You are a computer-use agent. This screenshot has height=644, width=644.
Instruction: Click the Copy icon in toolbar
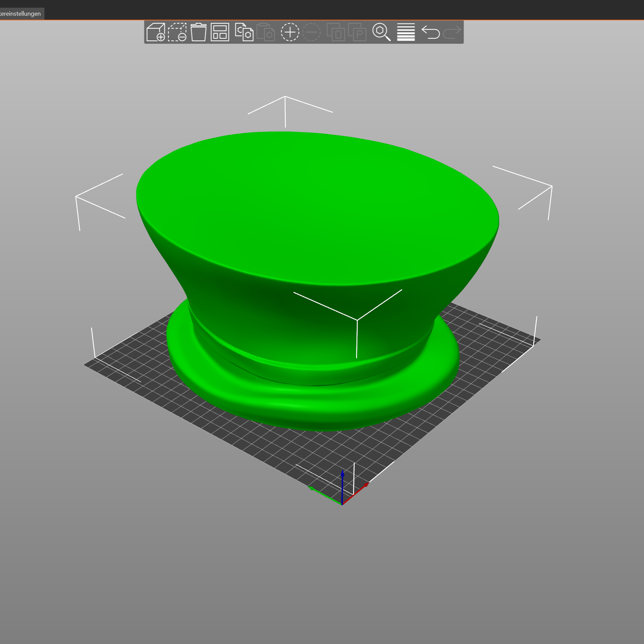coord(244,32)
